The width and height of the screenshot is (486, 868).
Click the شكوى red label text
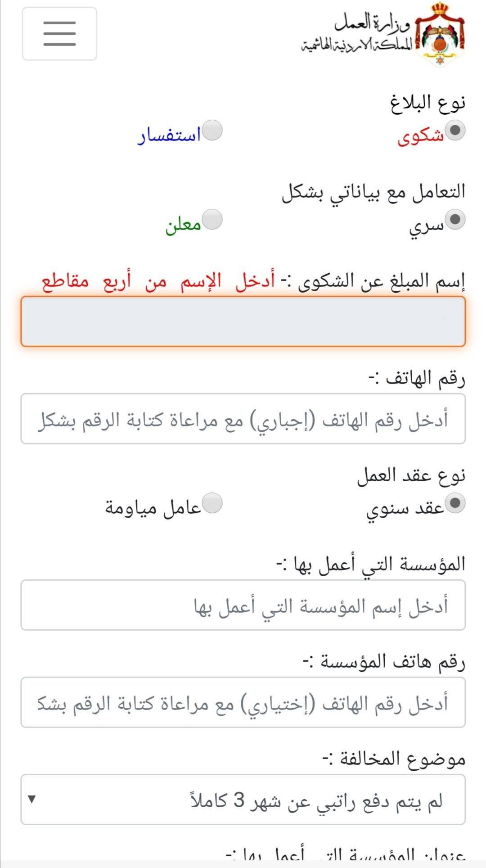tap(420, 136)
